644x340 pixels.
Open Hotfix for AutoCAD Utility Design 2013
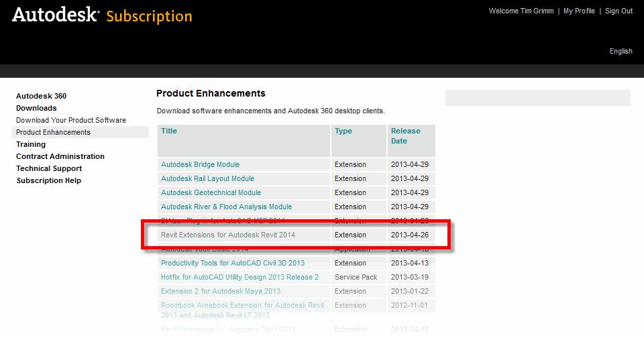pyautogui.click(x=240, y=277)
